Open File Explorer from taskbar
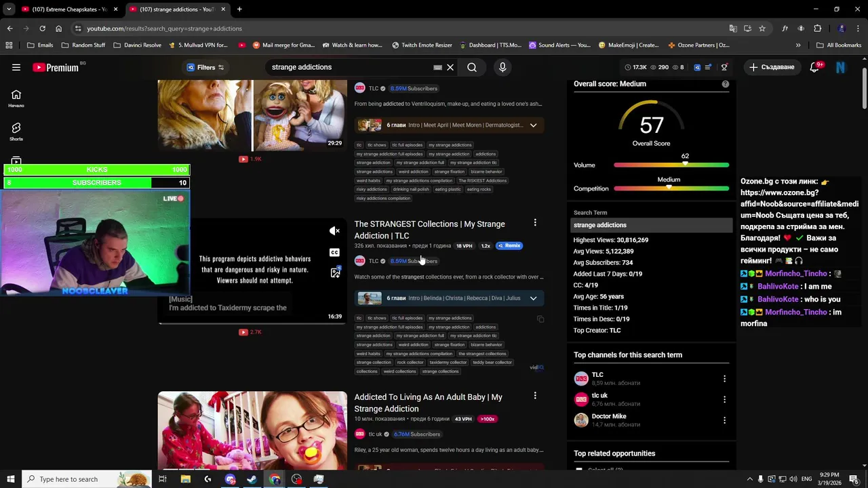This screenshot has height=488, width=868. tap(185, 479)
